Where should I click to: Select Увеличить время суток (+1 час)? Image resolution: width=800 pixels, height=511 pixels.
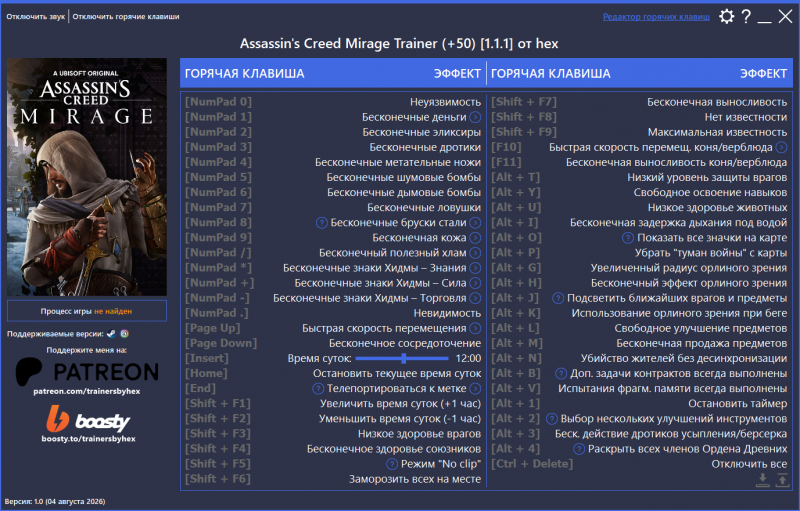point(401,403)
